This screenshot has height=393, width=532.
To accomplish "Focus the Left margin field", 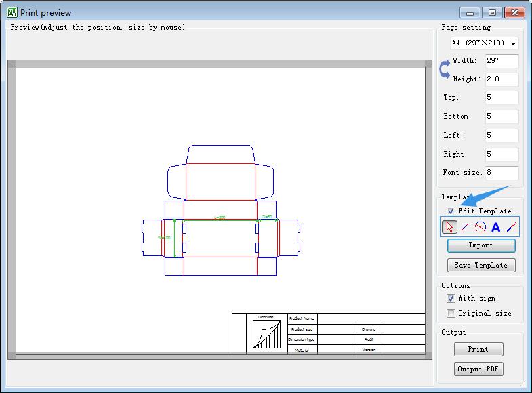I will [x=502, y=136].
